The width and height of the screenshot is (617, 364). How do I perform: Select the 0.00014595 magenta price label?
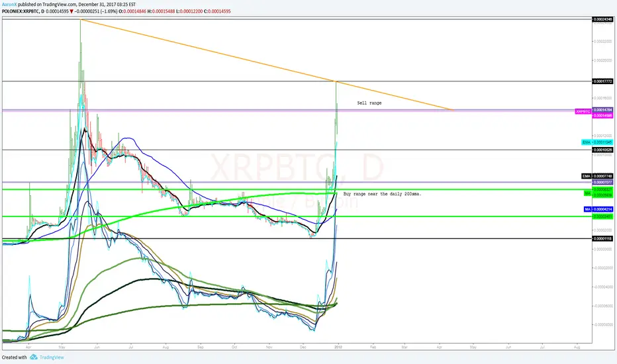click(603, 115)
